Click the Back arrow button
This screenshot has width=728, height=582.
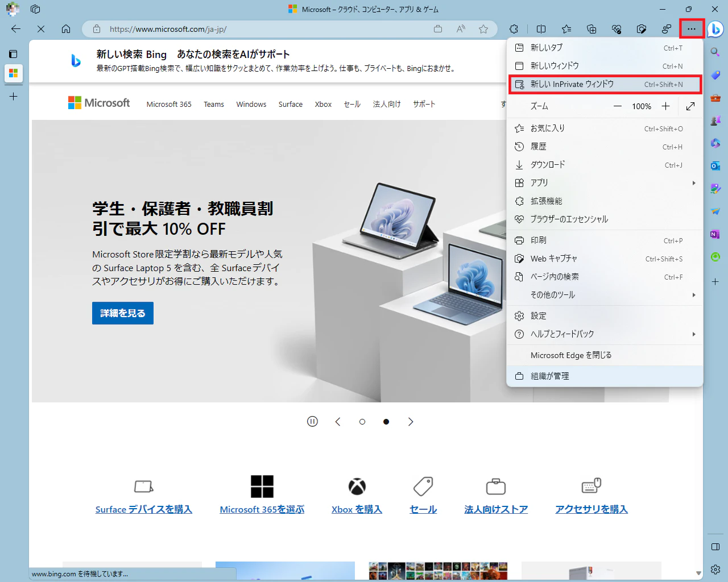16,29
